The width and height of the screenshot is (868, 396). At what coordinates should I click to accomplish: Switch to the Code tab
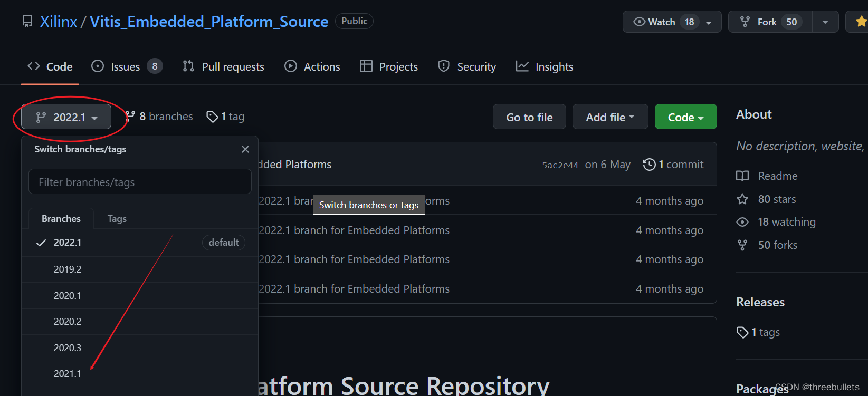point(50,67)
